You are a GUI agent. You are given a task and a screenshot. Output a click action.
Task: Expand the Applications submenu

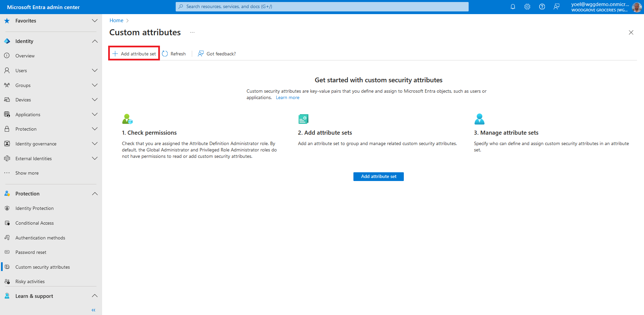coord(95,115)
